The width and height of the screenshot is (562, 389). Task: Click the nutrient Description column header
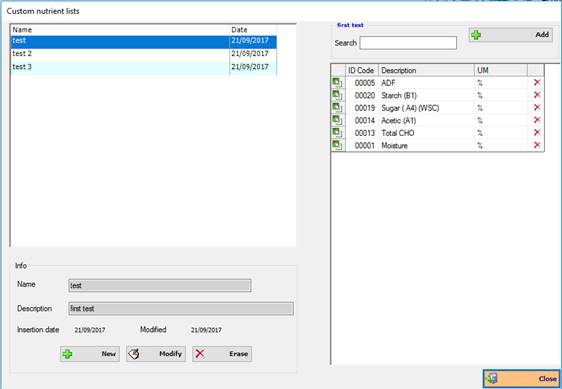coord(426,70)
